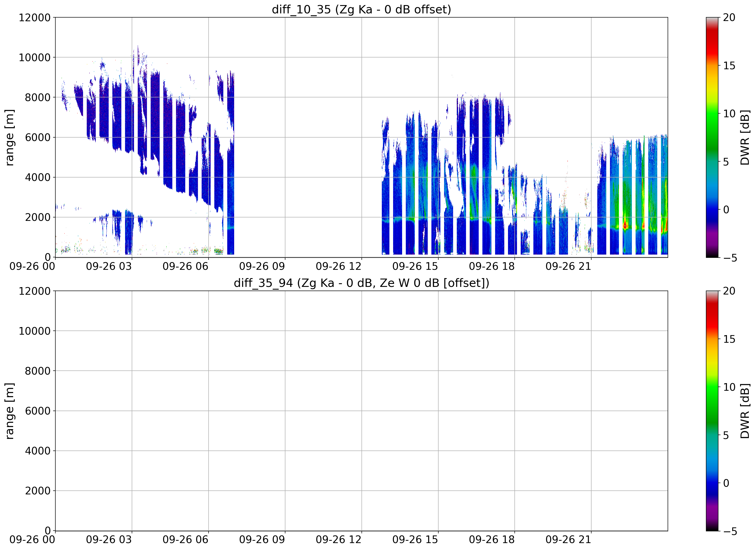This screenshot has width=756, height=550.
Task: Click the '4000' range tick of diff_10_35 plot
Action: tap(38, 177)
